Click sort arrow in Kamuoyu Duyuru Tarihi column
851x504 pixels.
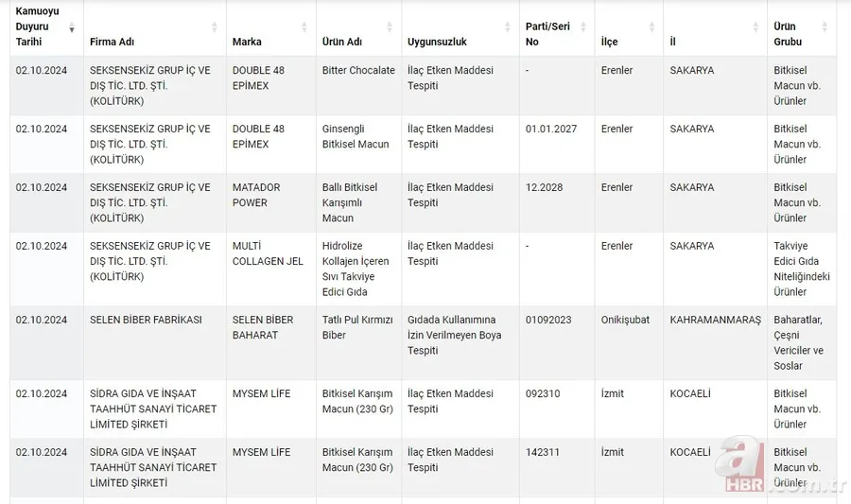72,27
